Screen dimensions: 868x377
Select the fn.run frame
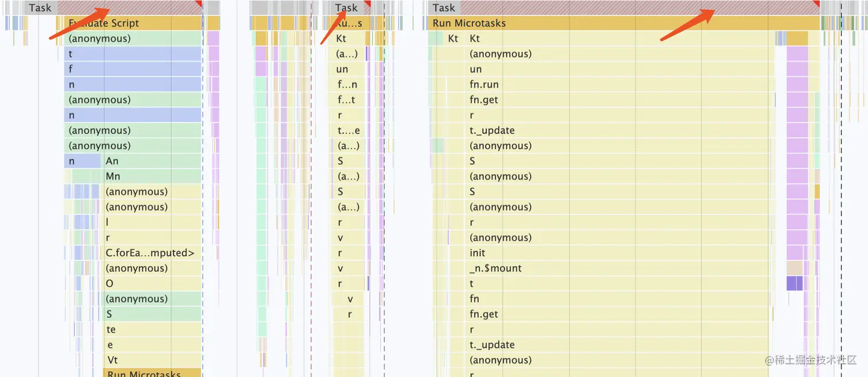pyautogui.click(x=620, y=84)
